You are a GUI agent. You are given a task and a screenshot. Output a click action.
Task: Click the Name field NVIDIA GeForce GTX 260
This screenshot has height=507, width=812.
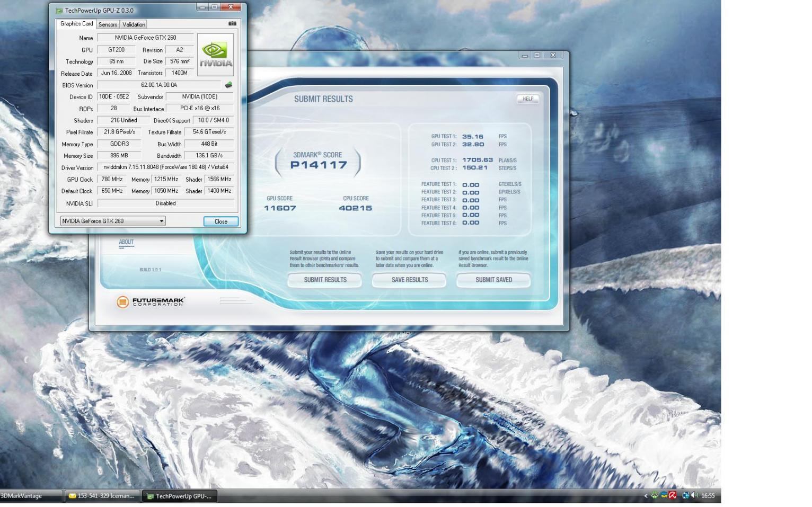click(x=145, y=38)
